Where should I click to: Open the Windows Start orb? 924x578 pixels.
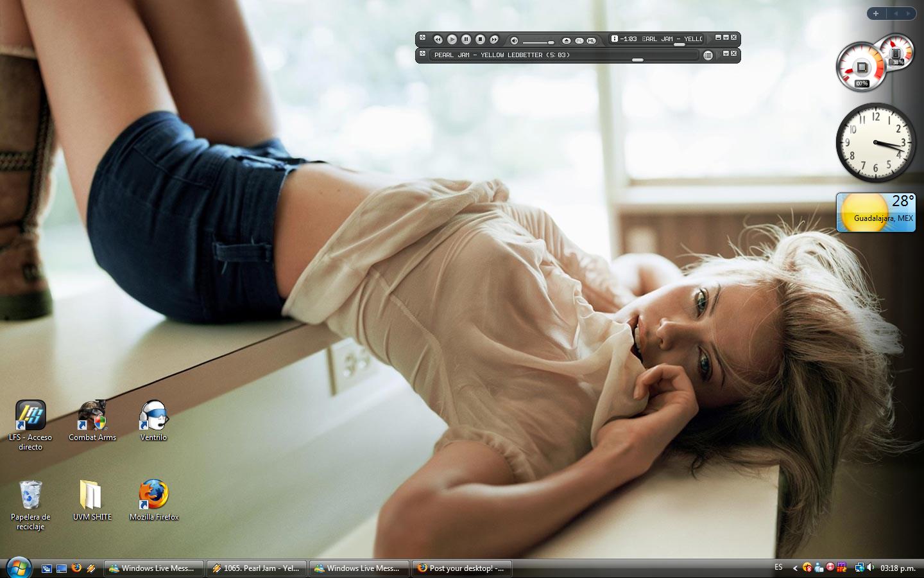[x=18, y=567]
